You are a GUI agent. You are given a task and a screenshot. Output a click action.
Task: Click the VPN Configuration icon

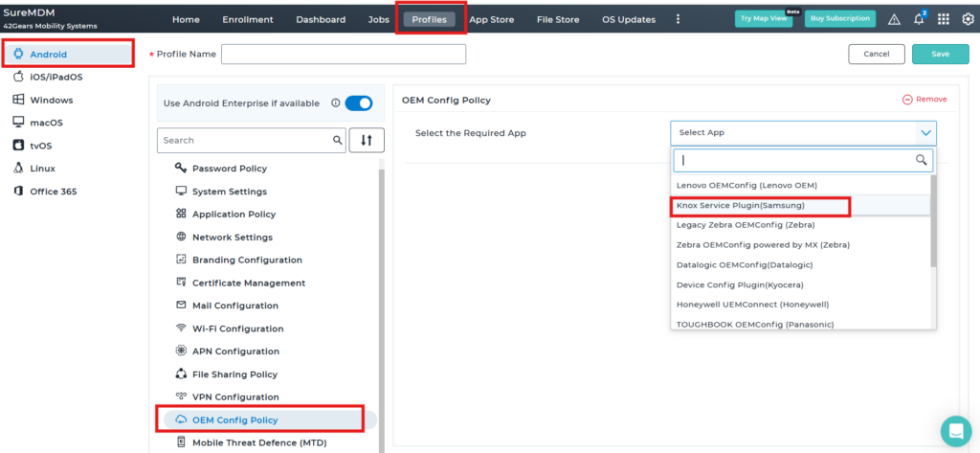point(181,396)
